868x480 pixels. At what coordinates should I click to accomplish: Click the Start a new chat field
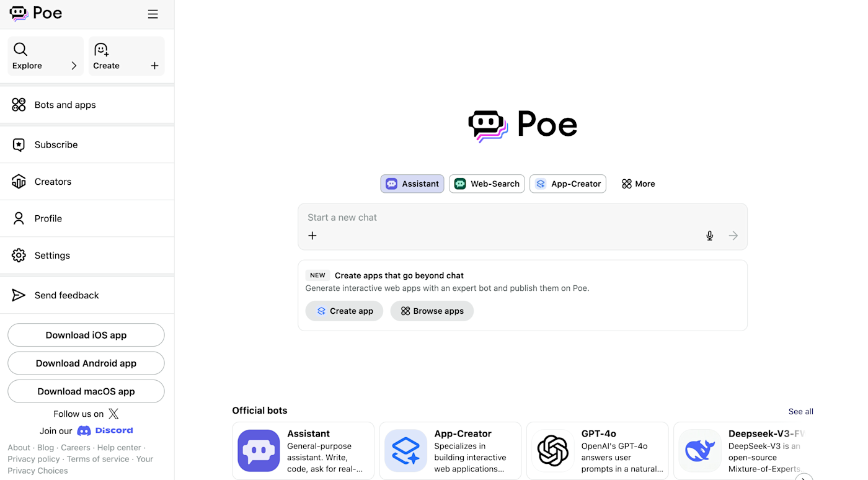pyautogui.click(x=523, y=218)
